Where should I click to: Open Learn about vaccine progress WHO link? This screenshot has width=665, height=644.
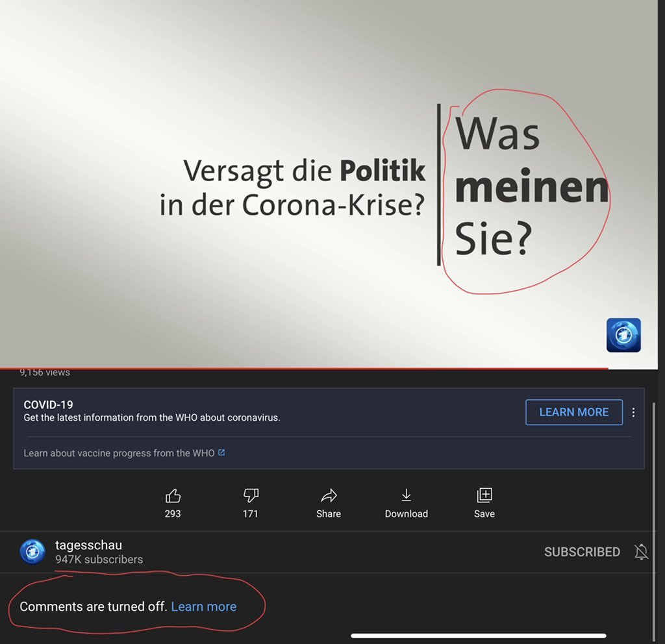pyautogui.click(x=119, y=453)
